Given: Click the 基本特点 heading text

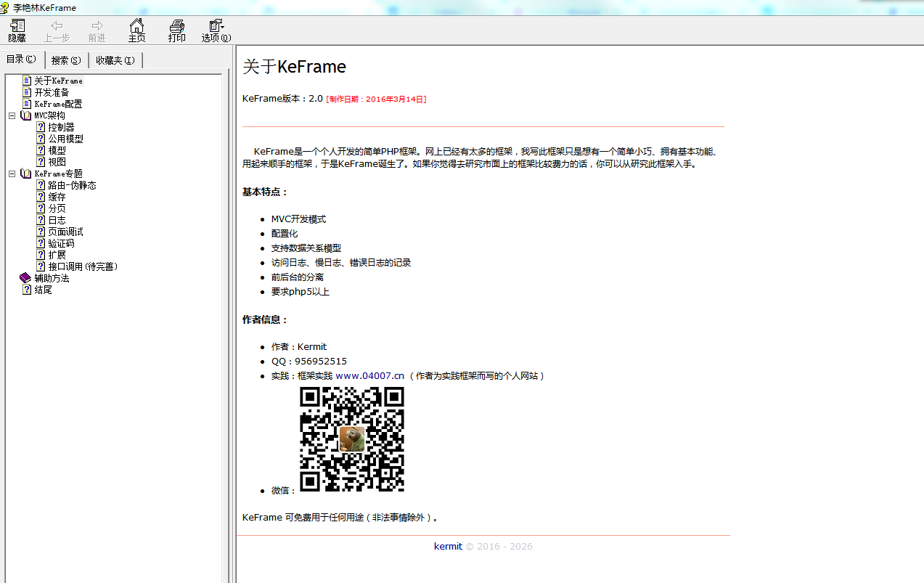Looking at the screenshot, I should pyautogui.click(x=265, y=192).
